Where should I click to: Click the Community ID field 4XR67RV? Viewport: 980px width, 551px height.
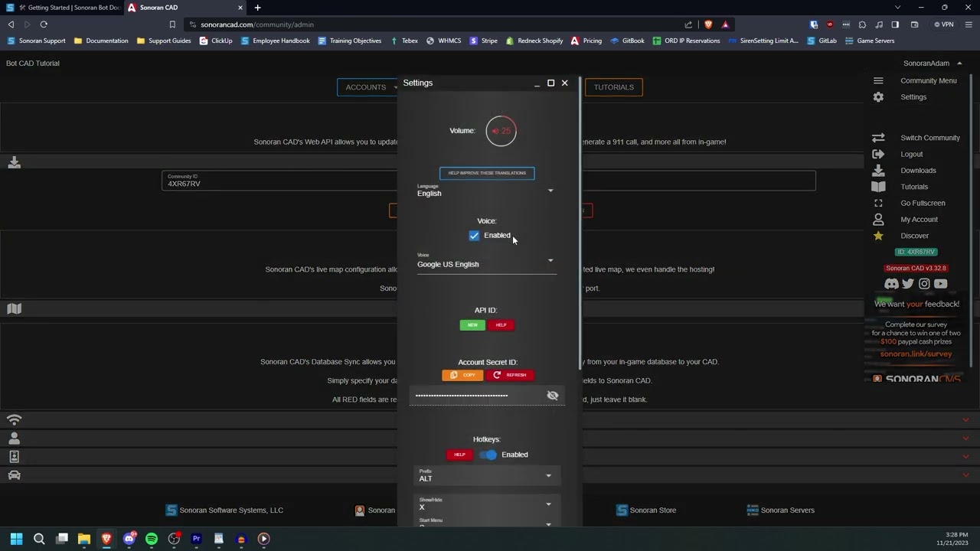pyautogui.click(x=488, y=181)
